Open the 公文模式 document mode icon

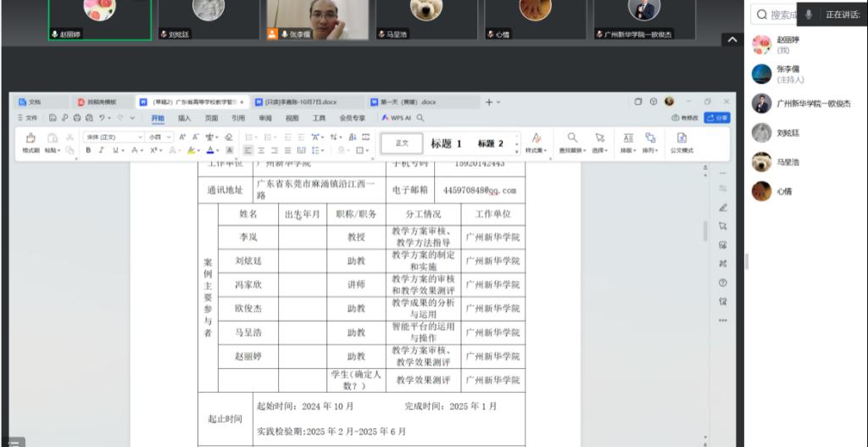coord(682,137)
